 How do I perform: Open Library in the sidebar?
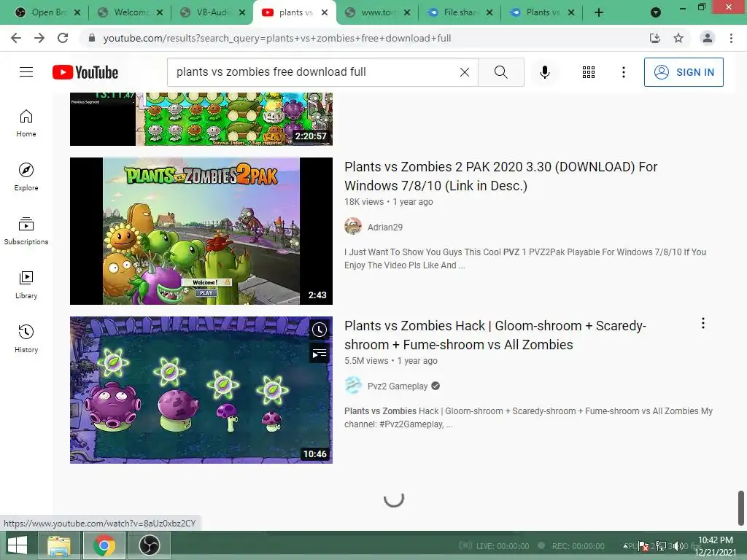point(26,285)
